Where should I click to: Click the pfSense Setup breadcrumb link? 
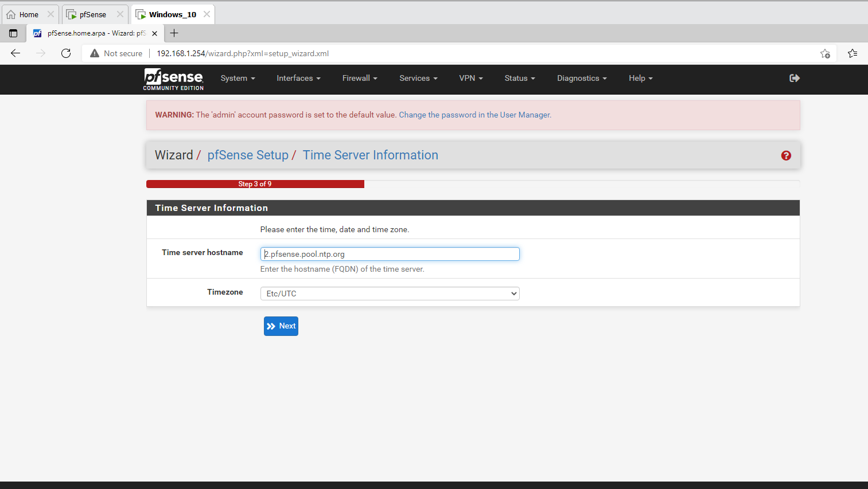[x=248, y=155]
